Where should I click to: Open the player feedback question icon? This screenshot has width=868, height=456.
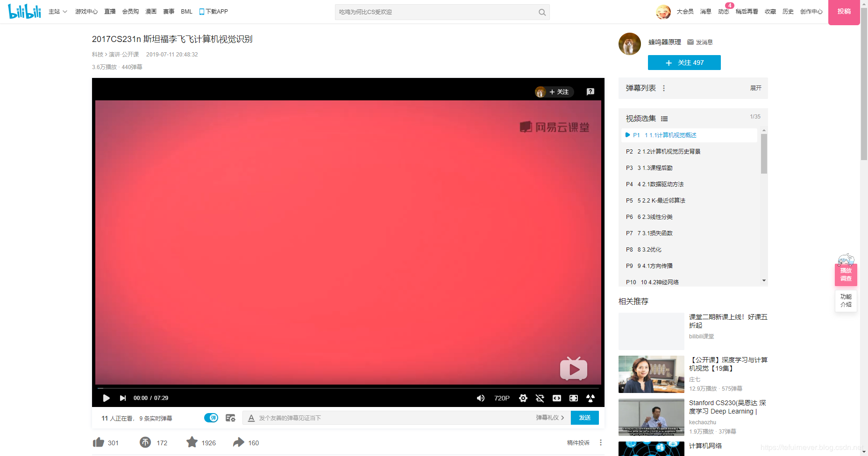pyautogui.click(x=591, y=92)
